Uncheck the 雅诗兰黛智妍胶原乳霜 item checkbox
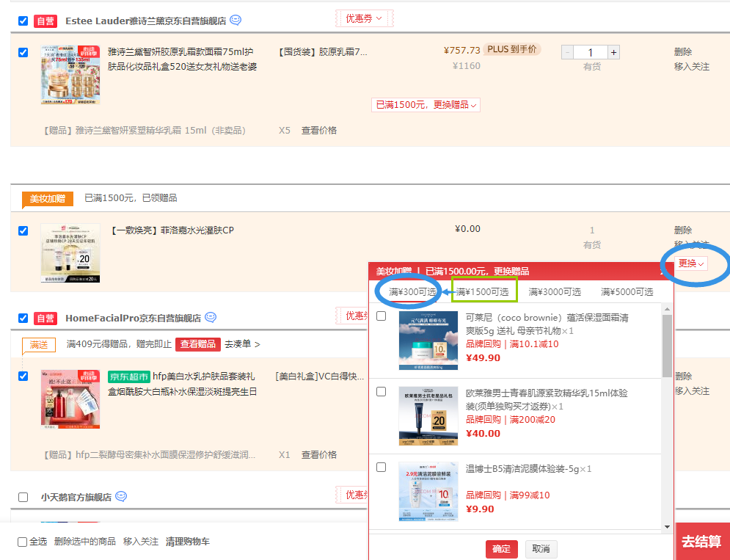Viewport: 730px width, 560px height. pos(23,52)
